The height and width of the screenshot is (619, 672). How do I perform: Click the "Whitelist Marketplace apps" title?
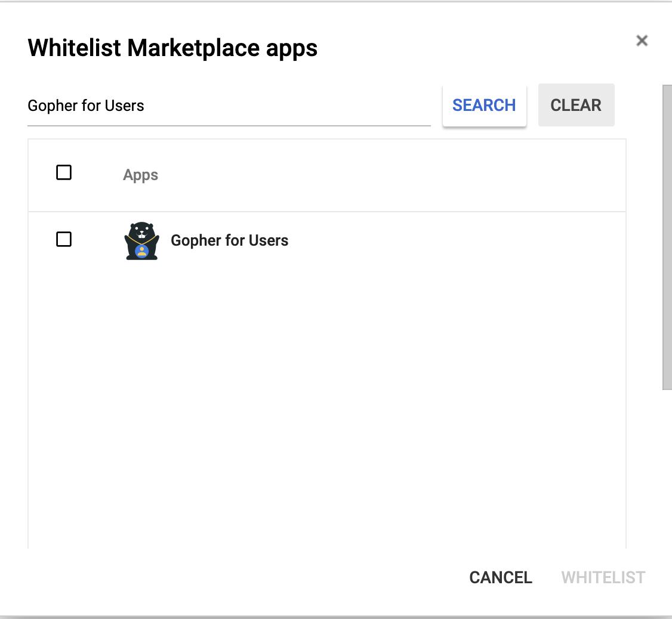pyautogui.click(x=172, y=48)
